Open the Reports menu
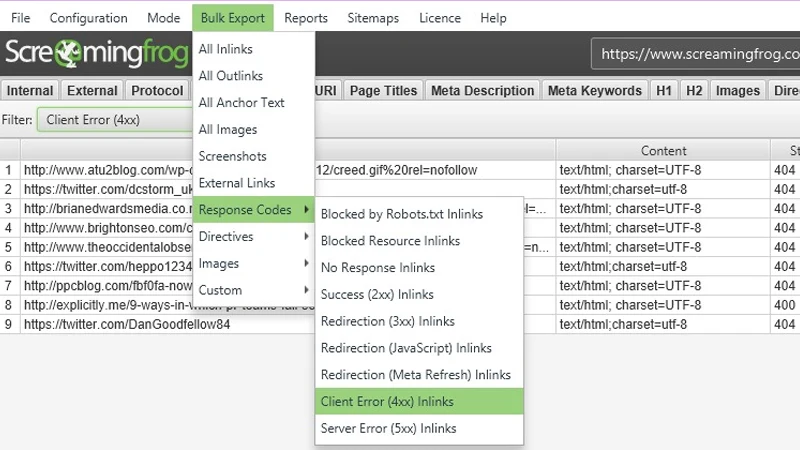Screen dimensions: 800x450 click(x=306, y=18)
